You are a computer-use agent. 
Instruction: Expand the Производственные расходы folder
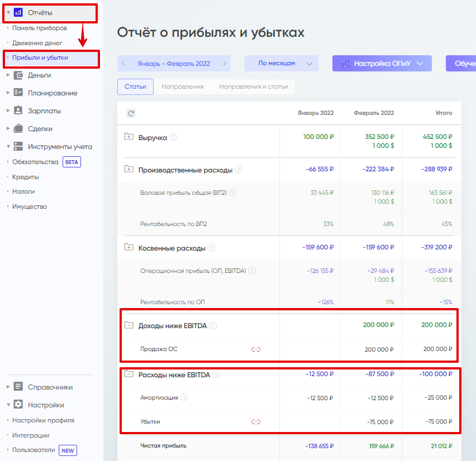pyautogui.click(x=128, y=169)
